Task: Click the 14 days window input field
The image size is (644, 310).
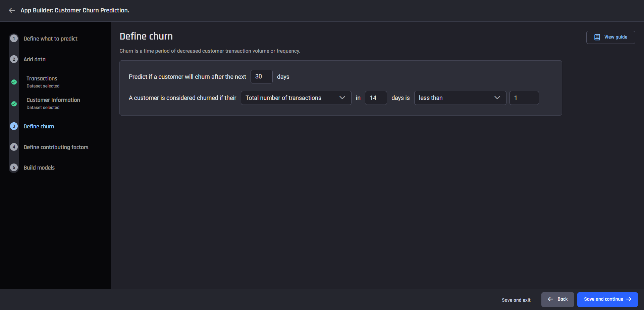Action: [x=376, y=98]
